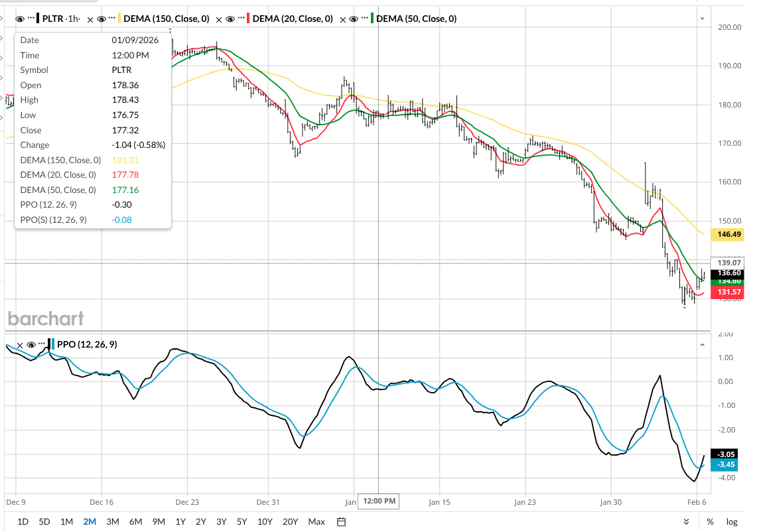
Task: Remove the DEMA (50, Close, 0) study
Action: click(x=343, y=19)
